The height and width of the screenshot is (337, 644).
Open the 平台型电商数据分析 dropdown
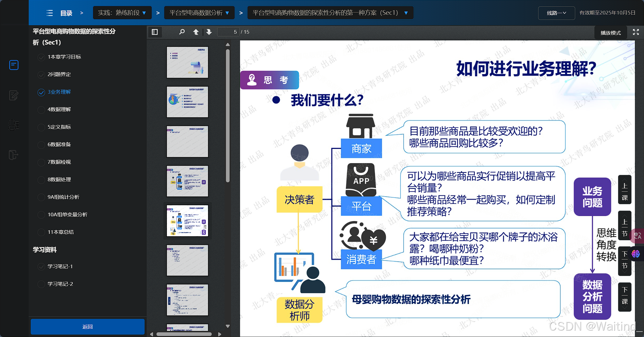199,13
